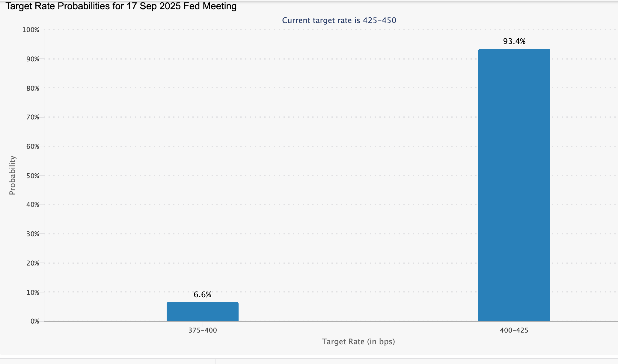The height and width of the screenshot is (364, 618).
Task: Click the Target Rate (in bps) axis title
Action: [x=358, y=342]
